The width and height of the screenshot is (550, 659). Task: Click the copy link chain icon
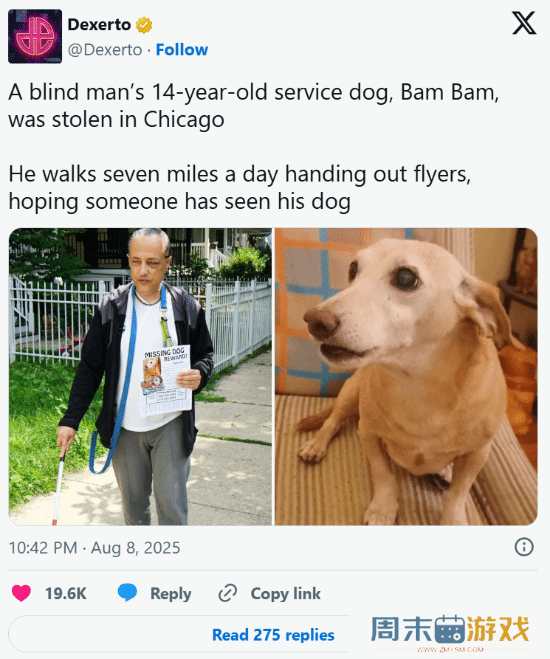coord(228,593)
